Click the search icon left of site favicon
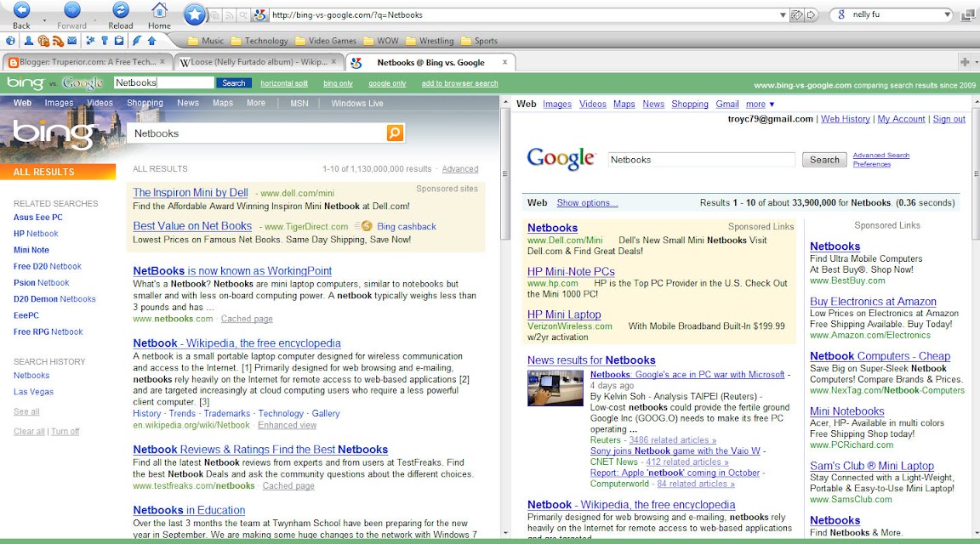Screen dimensions: 980x544 pyautogui.click(x=243, y=15)
